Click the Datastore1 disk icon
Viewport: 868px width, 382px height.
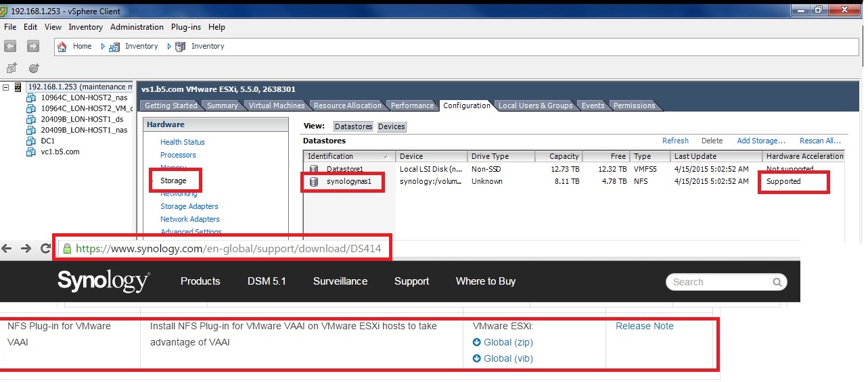[315, 169]
